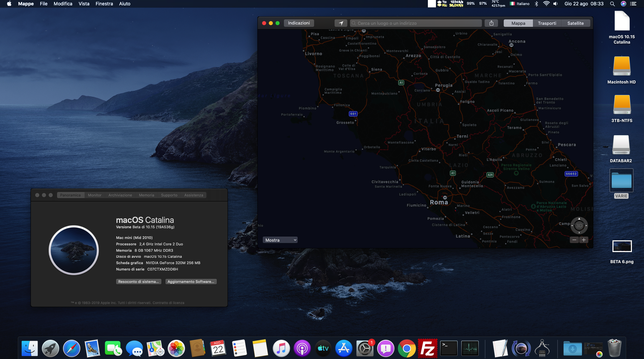Open Podcasts from the Dock
This screenshot has width=644, height=359.
tap(302, 349)
